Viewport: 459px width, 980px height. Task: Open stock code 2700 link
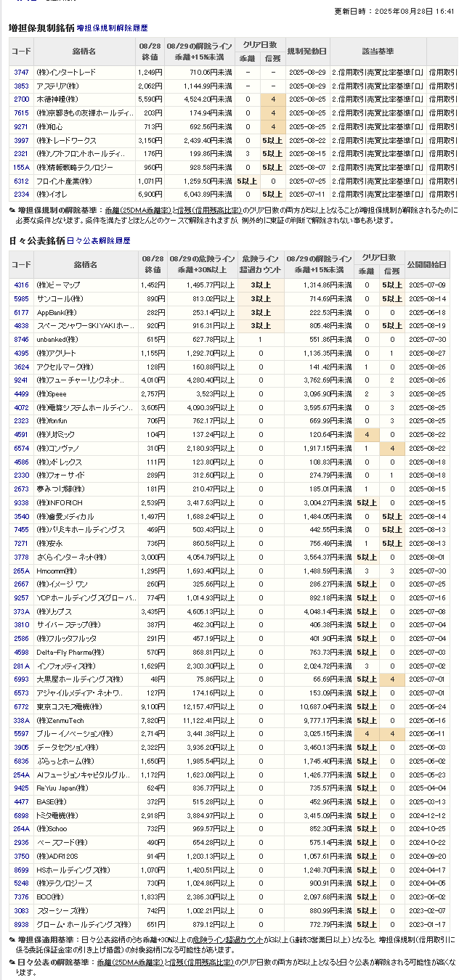(21, 99)
